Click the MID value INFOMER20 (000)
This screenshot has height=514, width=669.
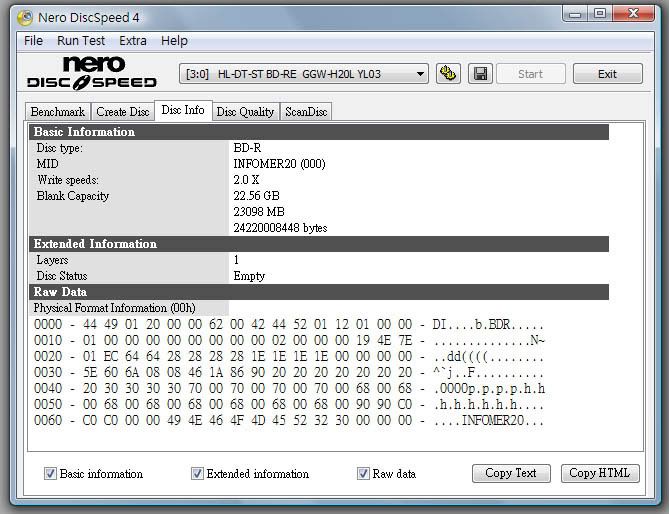coord(279,164)
